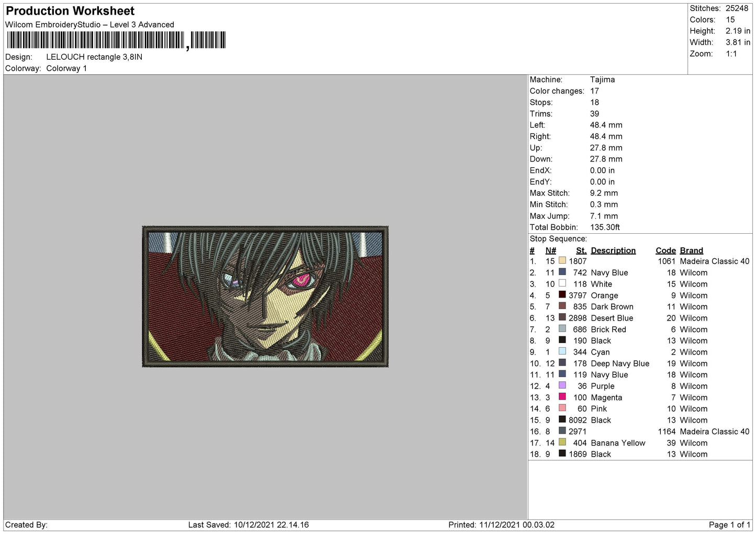The height and width of the screenshot is (534, 756).
Task: Click the Max Jump value '7.1 mm'
Action: point(604,216)
